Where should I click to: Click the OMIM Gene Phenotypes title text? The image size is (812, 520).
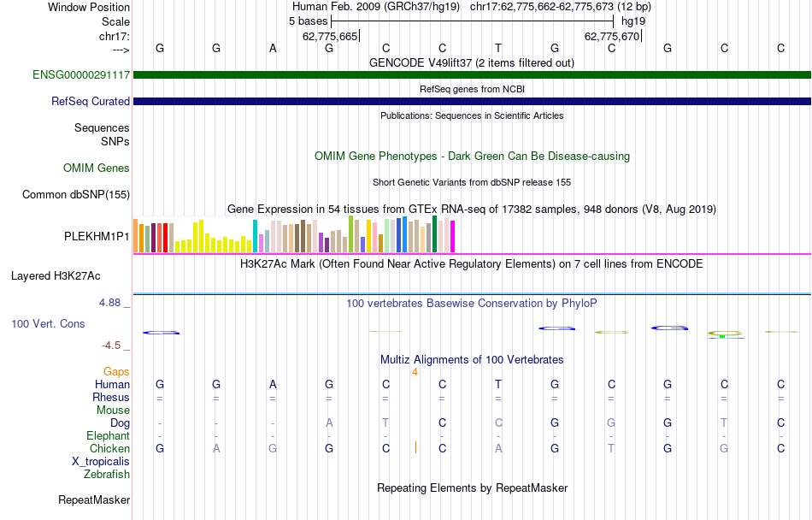point(472,156)
